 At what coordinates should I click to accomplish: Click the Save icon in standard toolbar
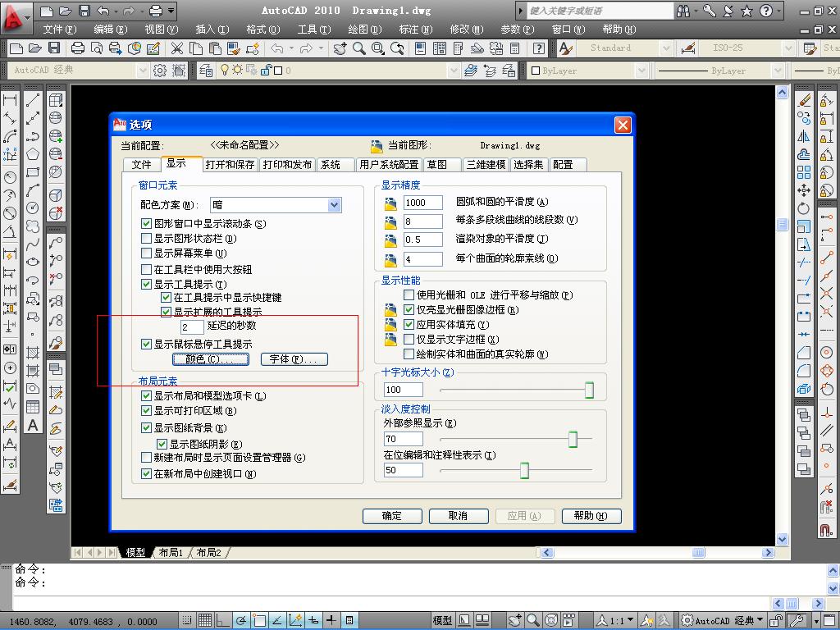[54, 48]
